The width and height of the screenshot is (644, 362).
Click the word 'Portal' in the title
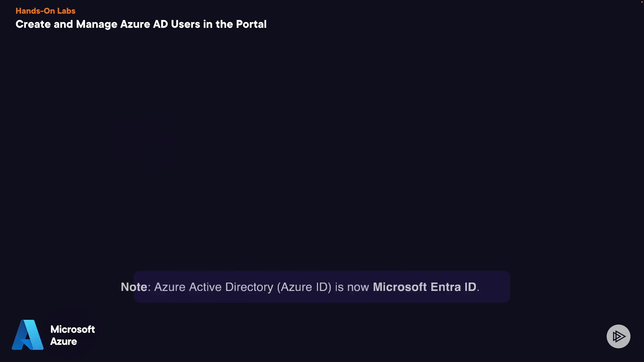pyautogui.click(x=251, y=24)
